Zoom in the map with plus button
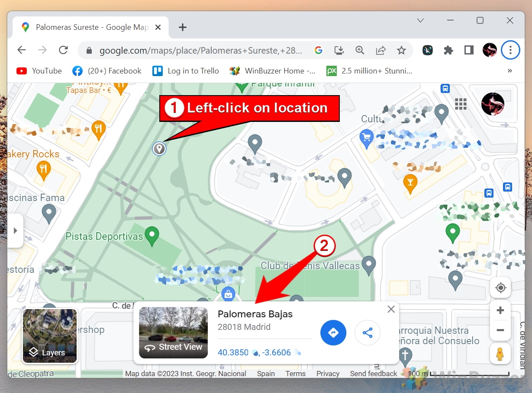 [500, 310]
